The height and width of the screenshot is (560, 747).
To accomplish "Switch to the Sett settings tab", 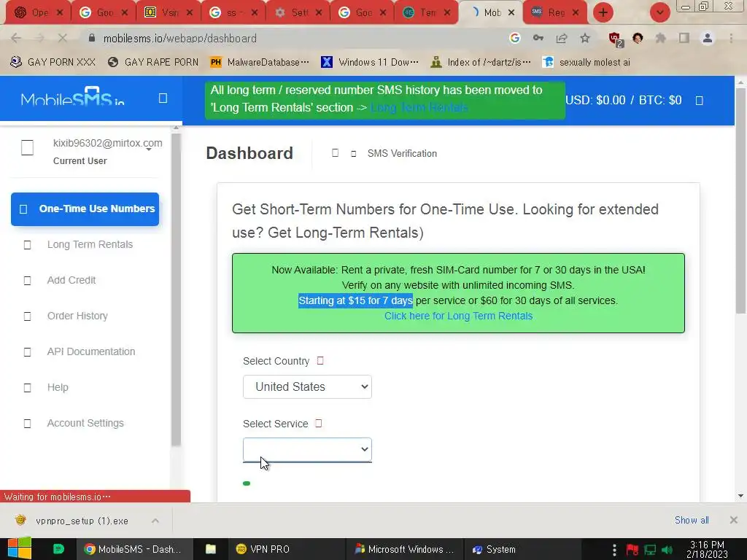I will (x=298, y=12).
